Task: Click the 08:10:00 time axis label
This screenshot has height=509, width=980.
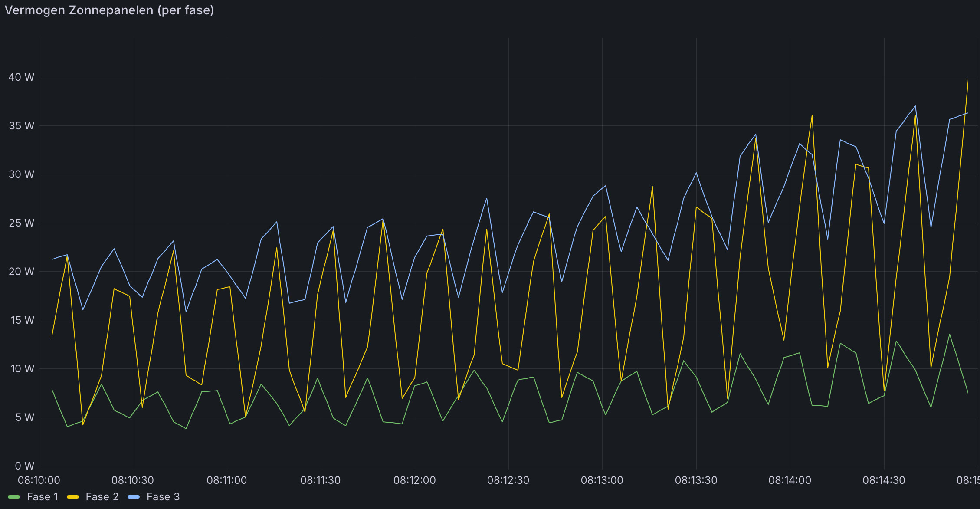Action: pyautogui.click(x=39, y=480)
